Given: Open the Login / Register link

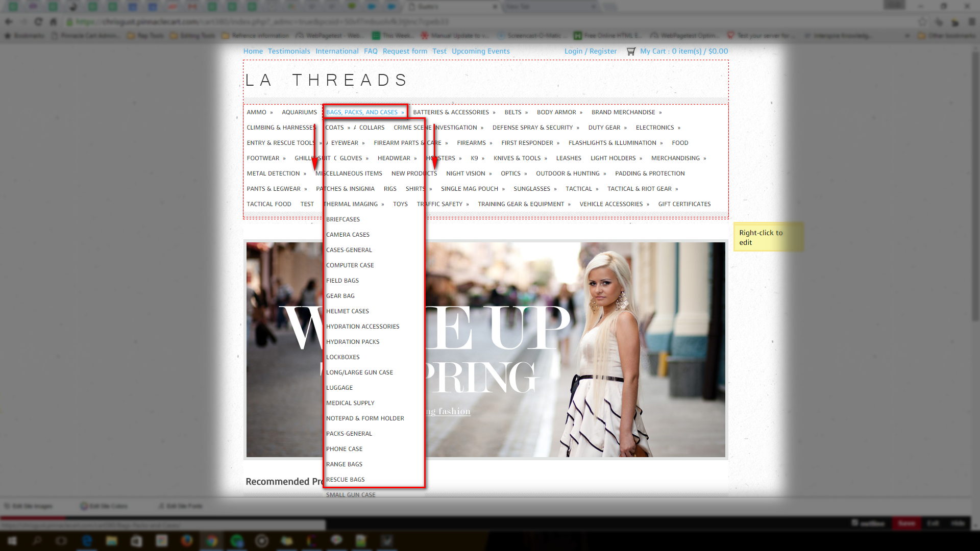Looking at the screenshot, I should pos(590,52).
